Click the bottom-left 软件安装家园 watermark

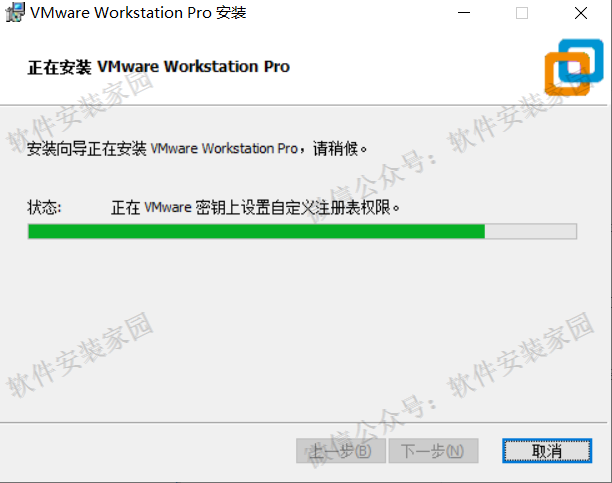click(80, 355)
